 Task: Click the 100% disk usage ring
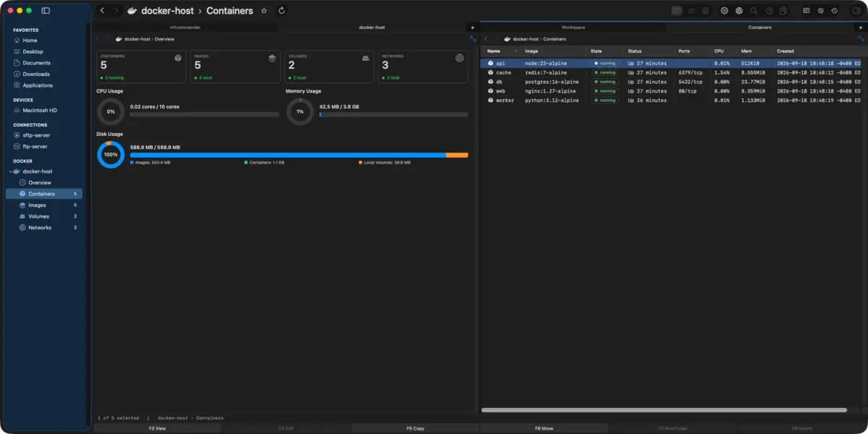111,154
